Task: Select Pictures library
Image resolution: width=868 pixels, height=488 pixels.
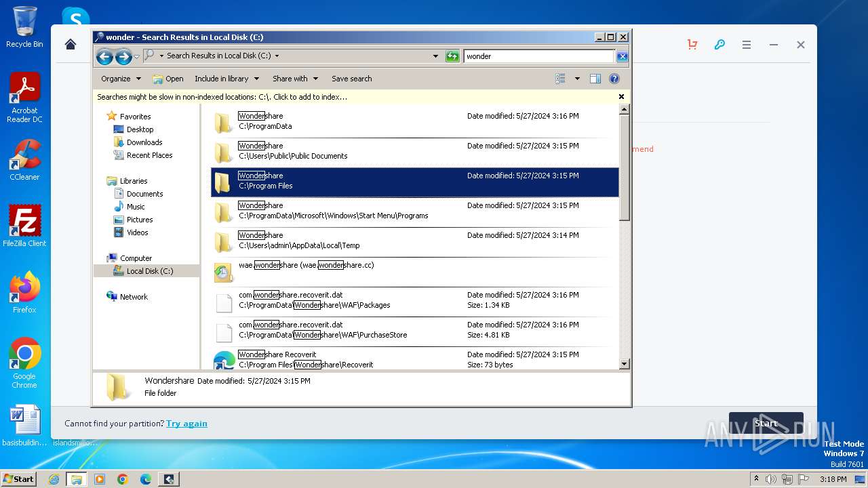Action: point(140,220)
